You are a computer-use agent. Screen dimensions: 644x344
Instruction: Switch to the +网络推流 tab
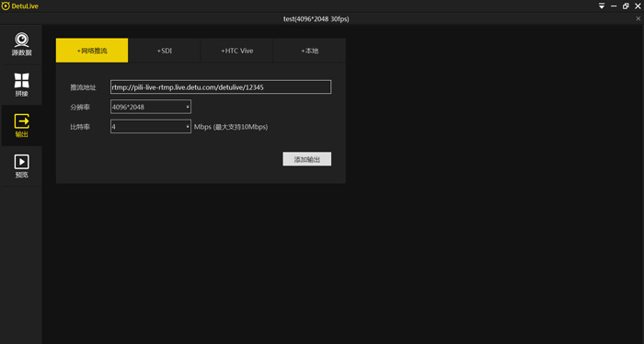pyautogui.click(x=92, y=51)
